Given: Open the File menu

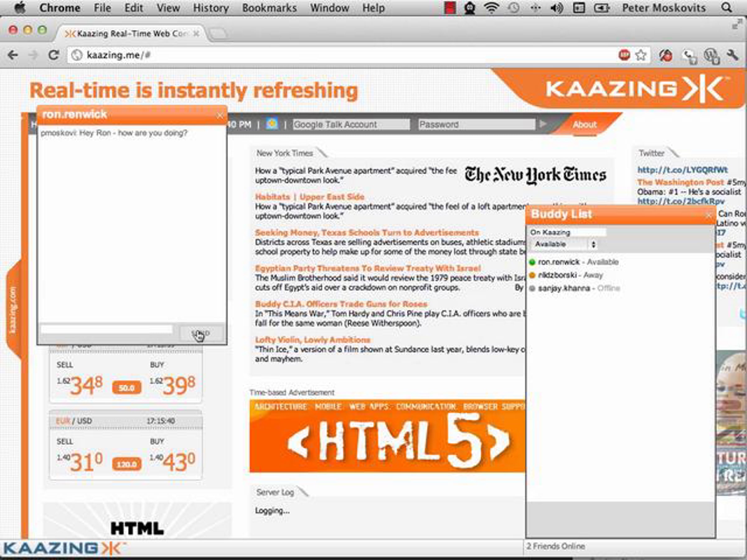Looking at the screenshot, I should (x=102, y=8).
